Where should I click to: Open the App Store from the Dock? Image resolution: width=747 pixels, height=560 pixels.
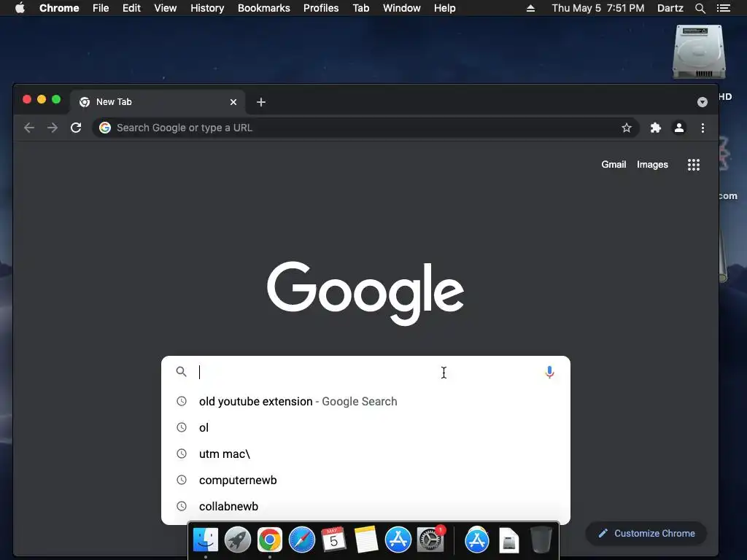click(x=398, y=540)
